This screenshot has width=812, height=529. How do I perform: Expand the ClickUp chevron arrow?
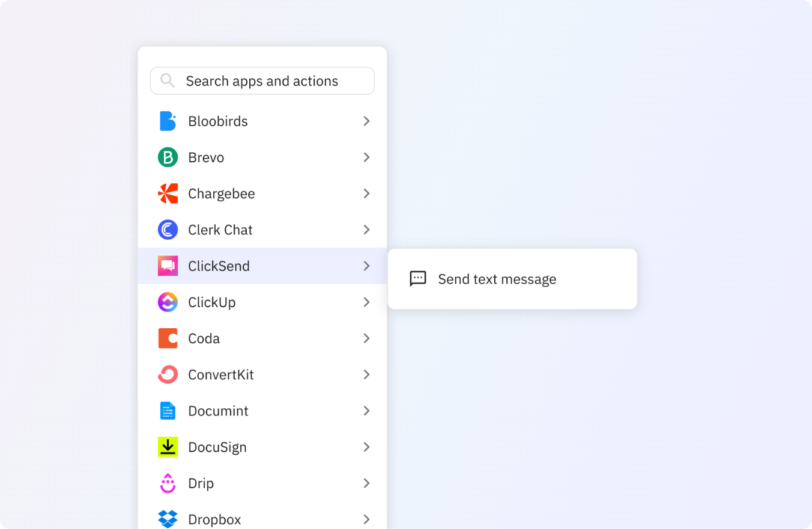366,302
